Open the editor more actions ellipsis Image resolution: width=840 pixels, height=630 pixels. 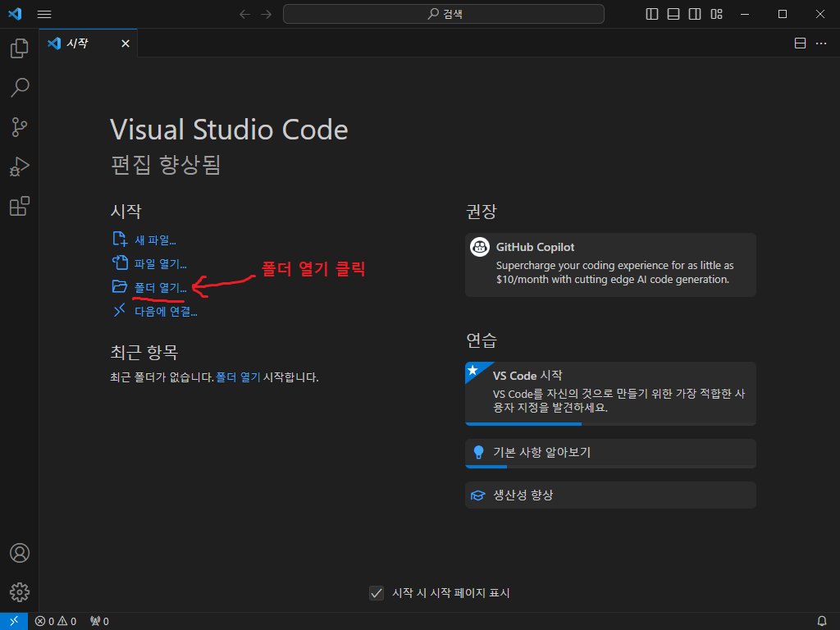click(820, 43)
